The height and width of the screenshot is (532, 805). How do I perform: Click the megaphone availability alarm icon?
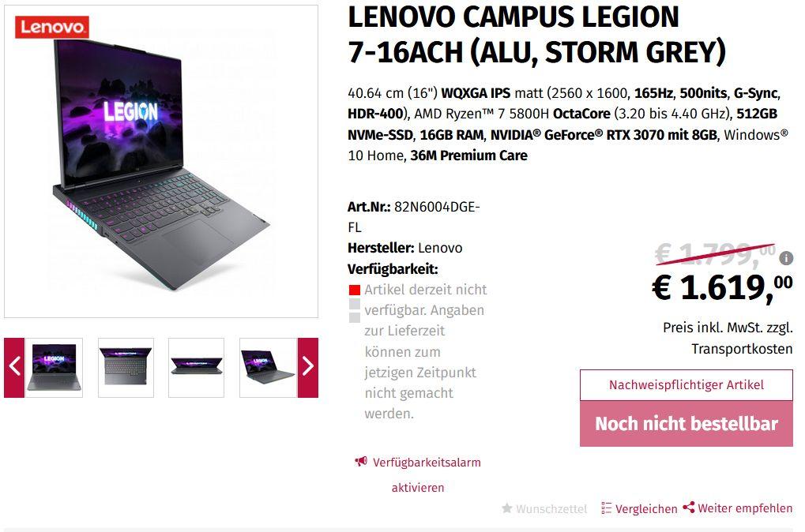coord(361,462)
